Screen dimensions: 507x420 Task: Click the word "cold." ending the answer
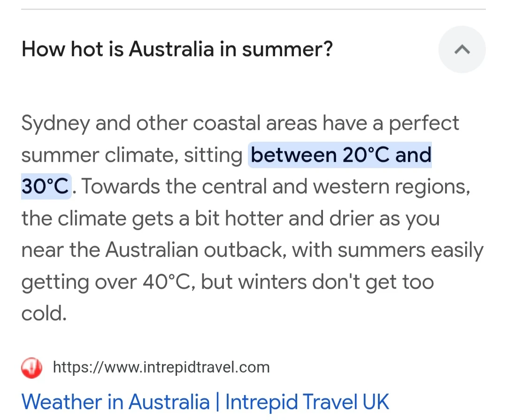coord(44,313)
